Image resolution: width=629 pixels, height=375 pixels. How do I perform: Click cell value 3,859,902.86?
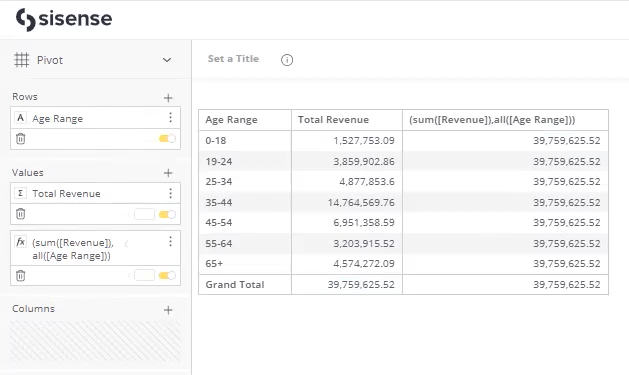364,162
